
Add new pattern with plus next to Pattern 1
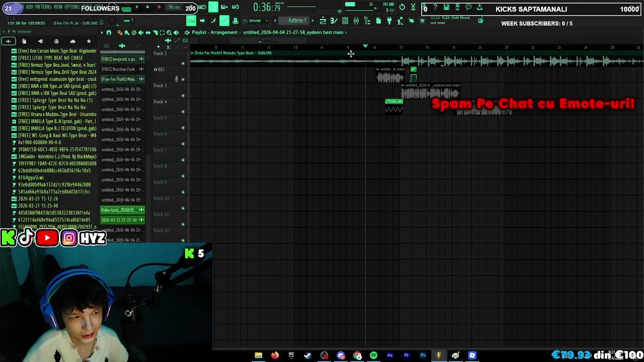[312, 21]
